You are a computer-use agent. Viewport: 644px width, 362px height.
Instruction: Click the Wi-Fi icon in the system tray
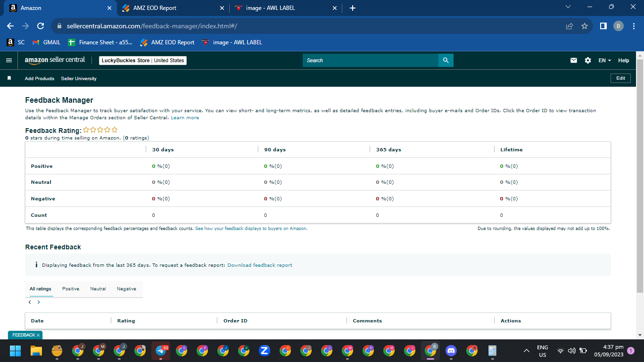coord(561,351)
